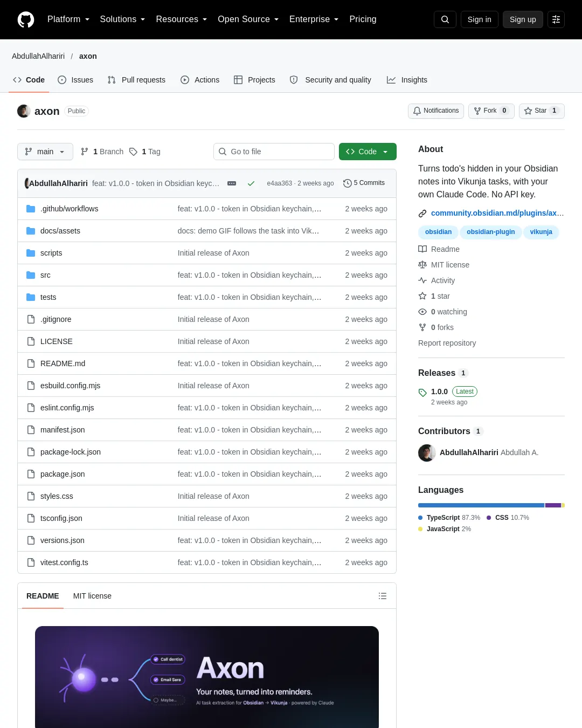
Task: Open the AbdullahAlhariri breadcrumb link
Action: (38, 56)
